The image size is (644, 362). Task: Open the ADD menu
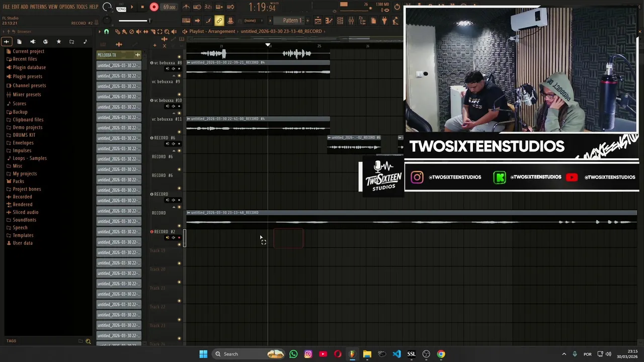(x=24, y=7)
